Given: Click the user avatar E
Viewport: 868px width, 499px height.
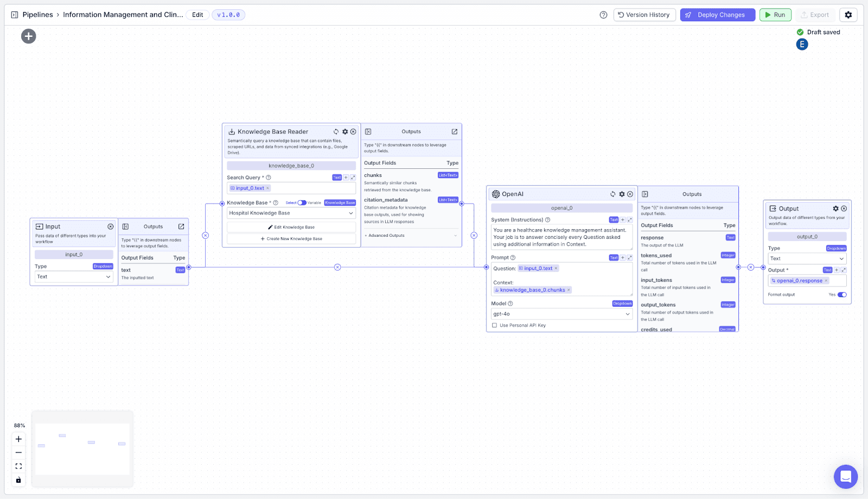Looking at the screenshot, I should (x=802, y=45).
